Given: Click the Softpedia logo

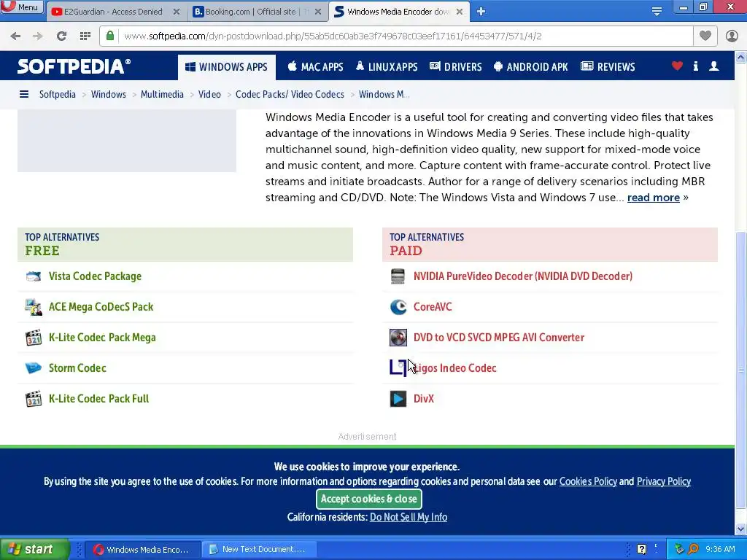Looking at the screenshot, I should [74, 66].
